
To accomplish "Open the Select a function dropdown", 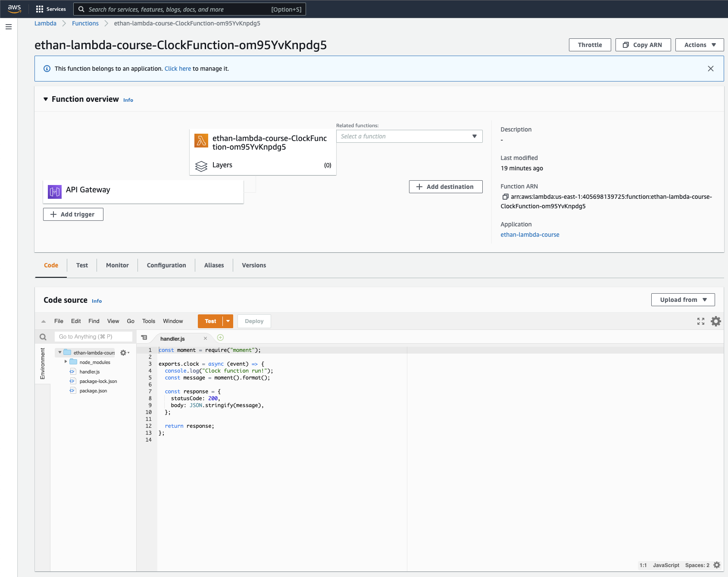I will pos(409,136).
